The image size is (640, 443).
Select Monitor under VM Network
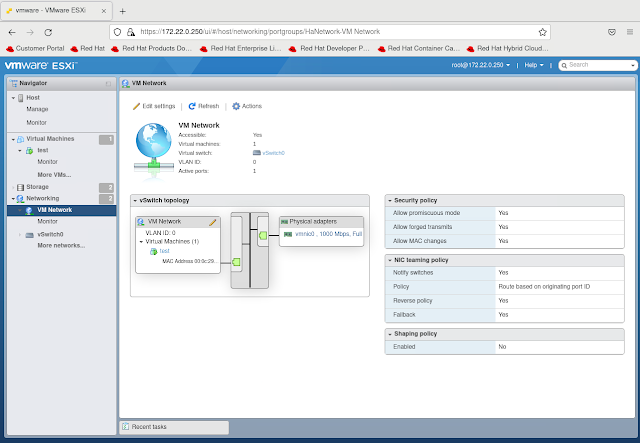click(47, 221)
